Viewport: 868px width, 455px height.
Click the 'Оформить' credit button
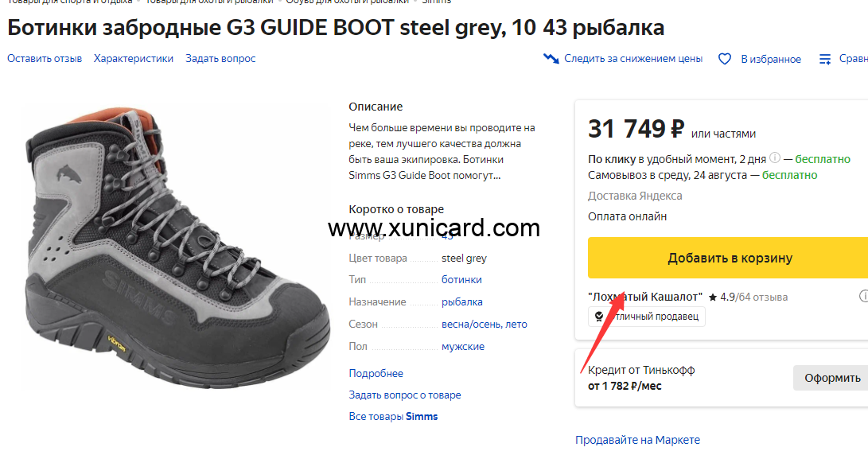coord(831,378)
